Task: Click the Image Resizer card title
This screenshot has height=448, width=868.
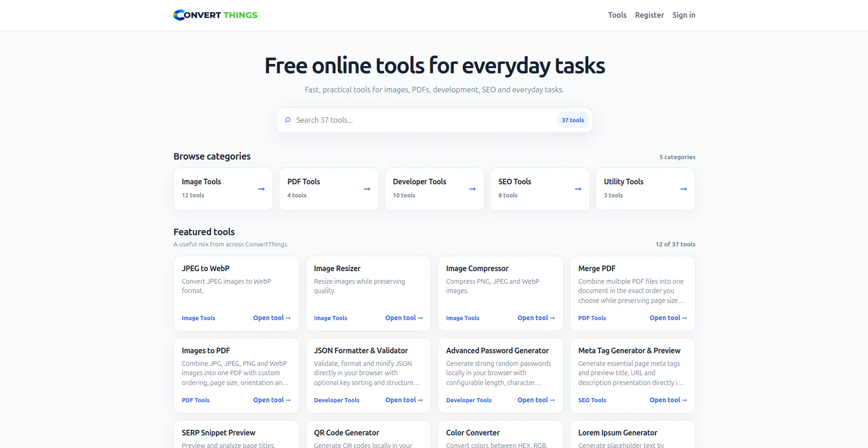Action: [337, 268]
